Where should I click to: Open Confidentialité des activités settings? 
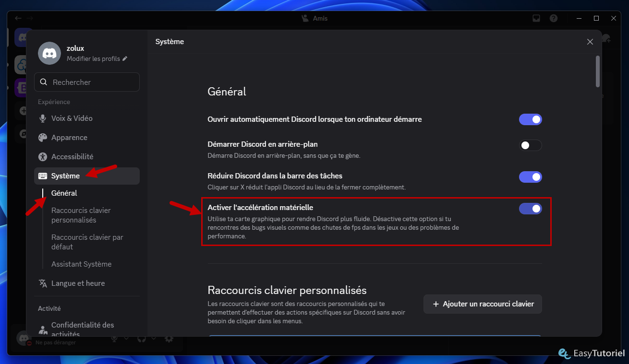87,329
